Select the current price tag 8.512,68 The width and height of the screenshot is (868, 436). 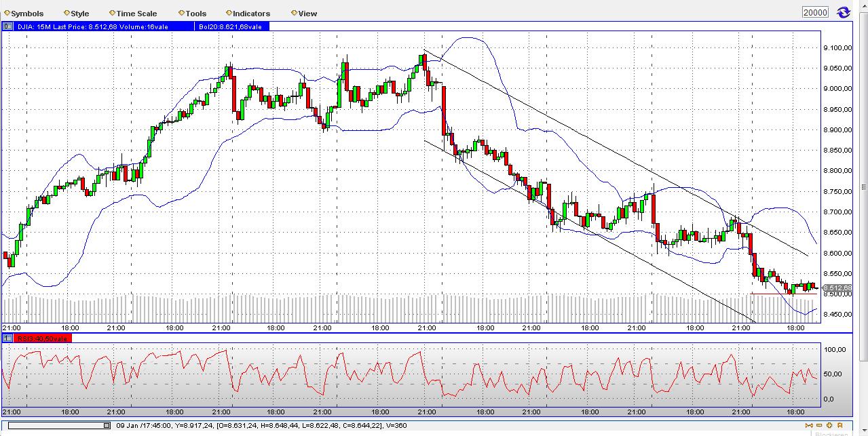[x=837, y=287]
